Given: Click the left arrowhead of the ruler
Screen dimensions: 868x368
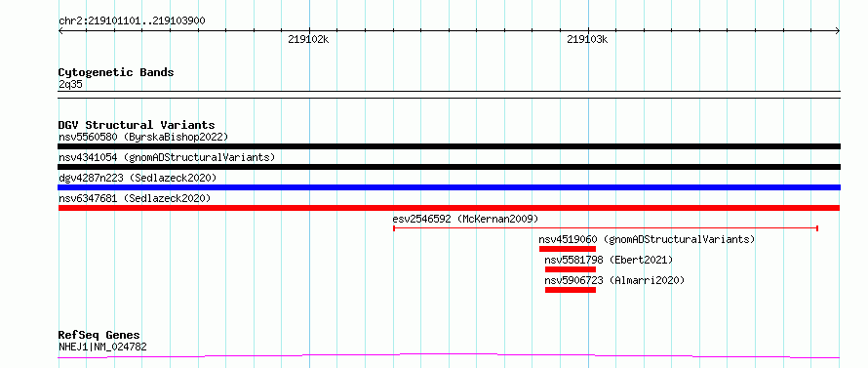Looking at the screenshot, I should tap(60, 31).
